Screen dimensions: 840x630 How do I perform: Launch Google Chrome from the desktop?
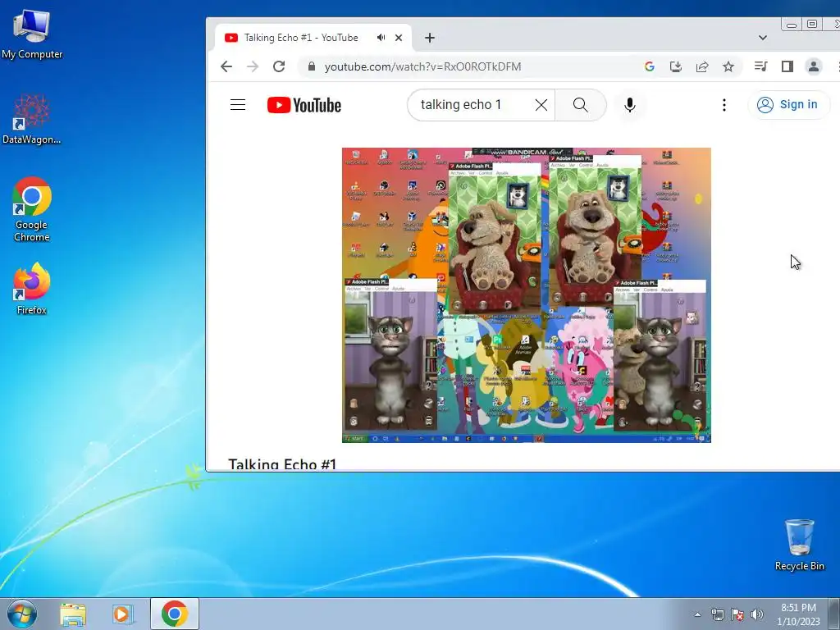click(32, 209)
